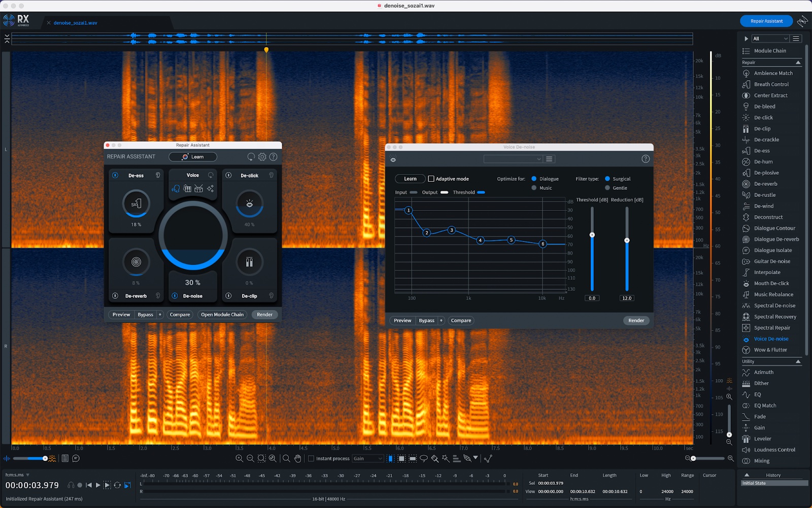Enable Instant process checkbox
The width and height of the screenshot is (812, 508).
(311, 458)
